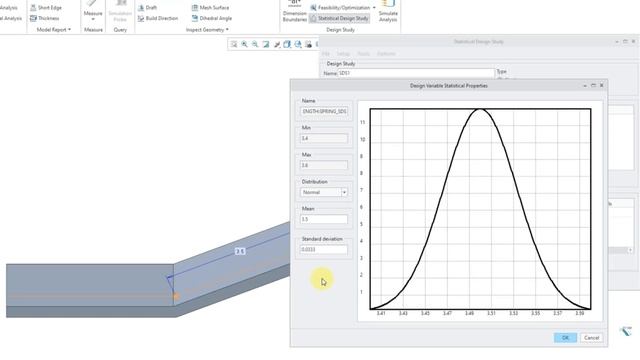This screenshot has width=640, height=360.
Task: Click the Zoom Out magnifier icon
Action: point(255,44)
